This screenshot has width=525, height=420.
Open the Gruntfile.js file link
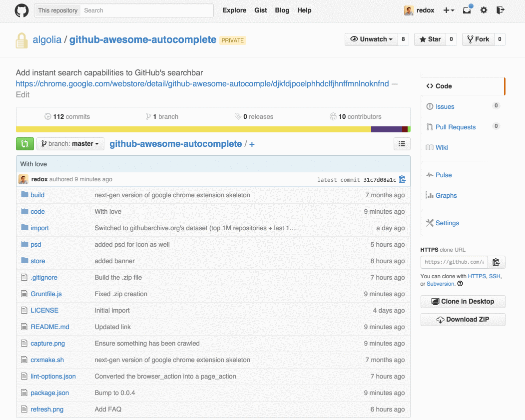coord(46,294)
